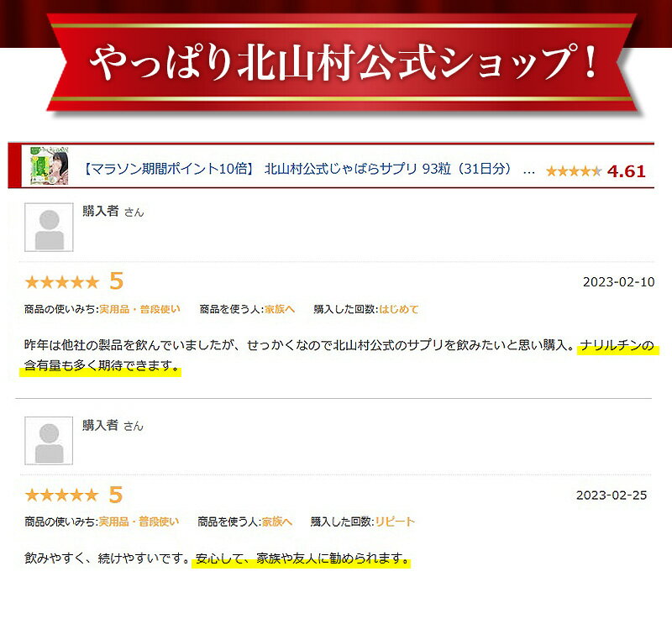Click the second reviewer's avatar icon
Viewport: 672px width, 629px height.
(x=49, y=441)
